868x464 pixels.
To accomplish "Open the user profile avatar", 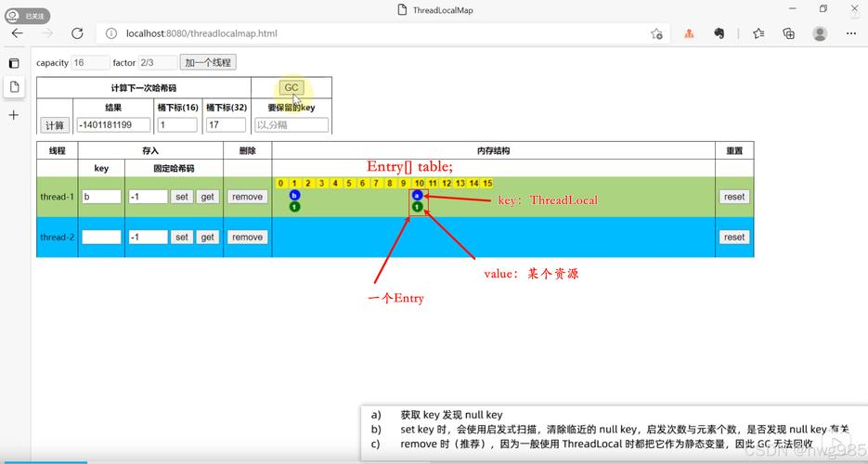I will pos(820,33).
